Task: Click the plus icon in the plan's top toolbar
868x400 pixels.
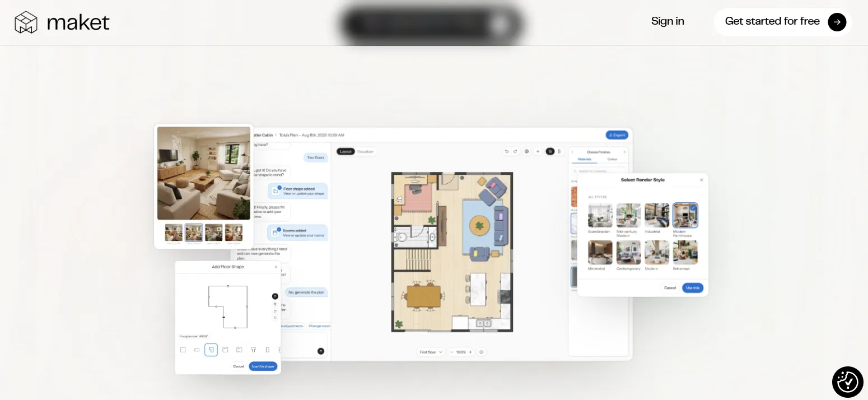Action: point(538,151)
